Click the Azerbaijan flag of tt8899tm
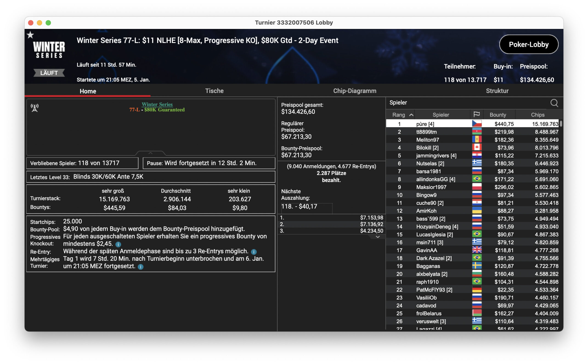The height and width of the screenshot is (364, 588). click(x=477, y=132)
